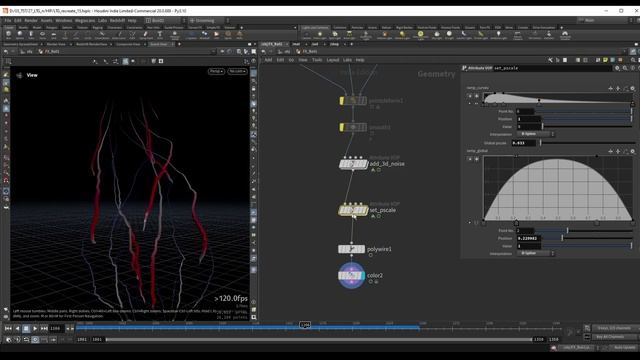This screenshot has width=640, height=360.
Task: Select the set_pscale node
Action: [353, 210]
